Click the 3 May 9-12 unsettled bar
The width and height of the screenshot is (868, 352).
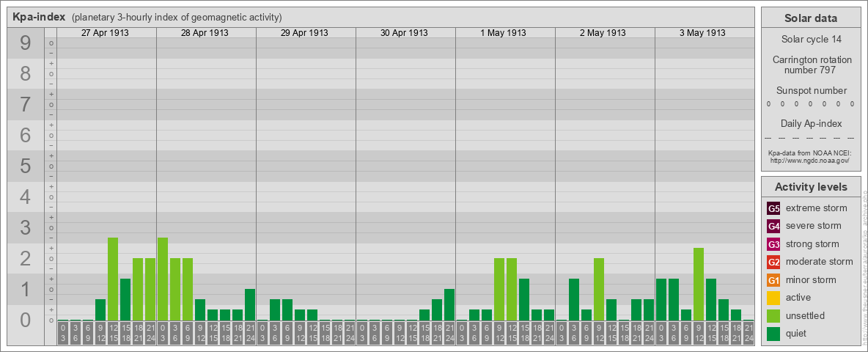[699, 285]
